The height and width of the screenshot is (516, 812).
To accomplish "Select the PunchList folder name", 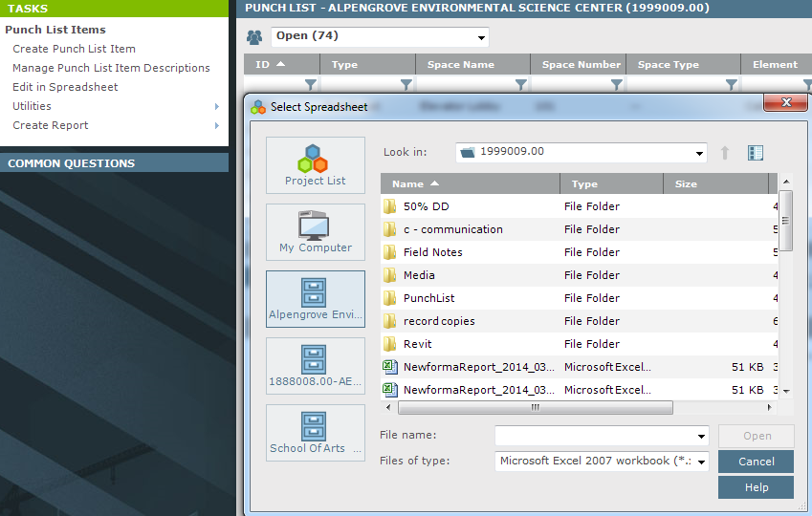I will tap(429, 298).
